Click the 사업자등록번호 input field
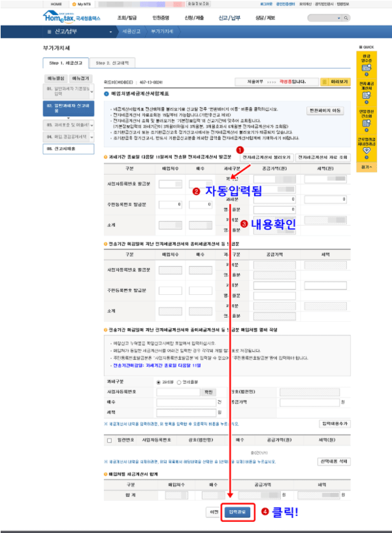Image resolution: width=392 pixels, height=533 pixels. pyautogui.click(x=178, y=392)
